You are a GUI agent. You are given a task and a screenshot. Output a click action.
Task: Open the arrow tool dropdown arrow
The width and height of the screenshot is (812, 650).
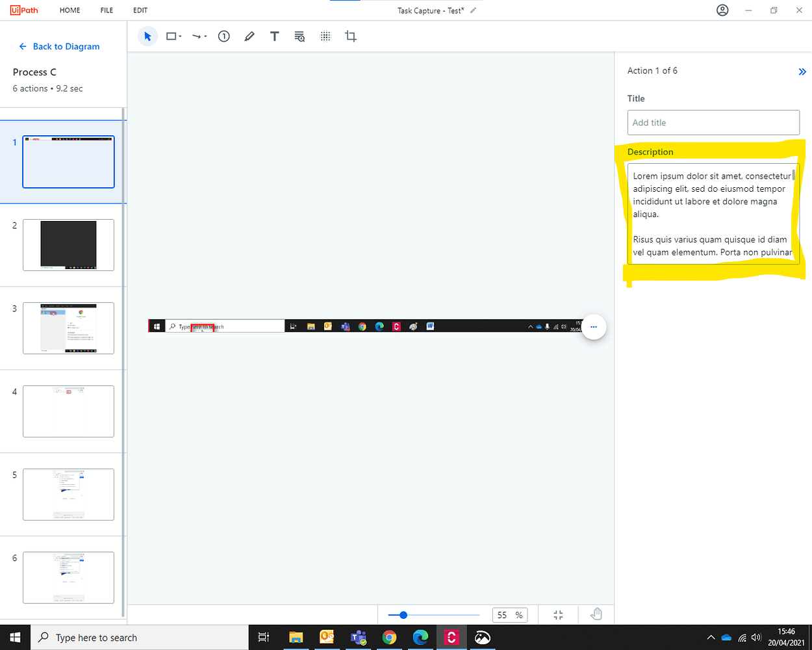(204, 36)
